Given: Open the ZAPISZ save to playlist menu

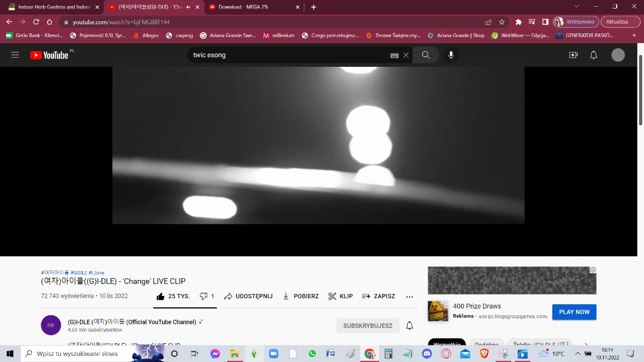Looking at the screenshot, I should (379, 296).
